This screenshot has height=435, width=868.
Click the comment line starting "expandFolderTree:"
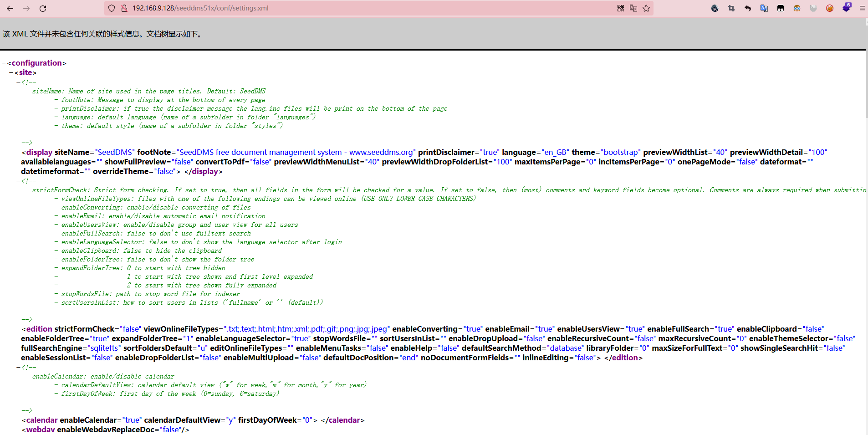coord(143,268)
